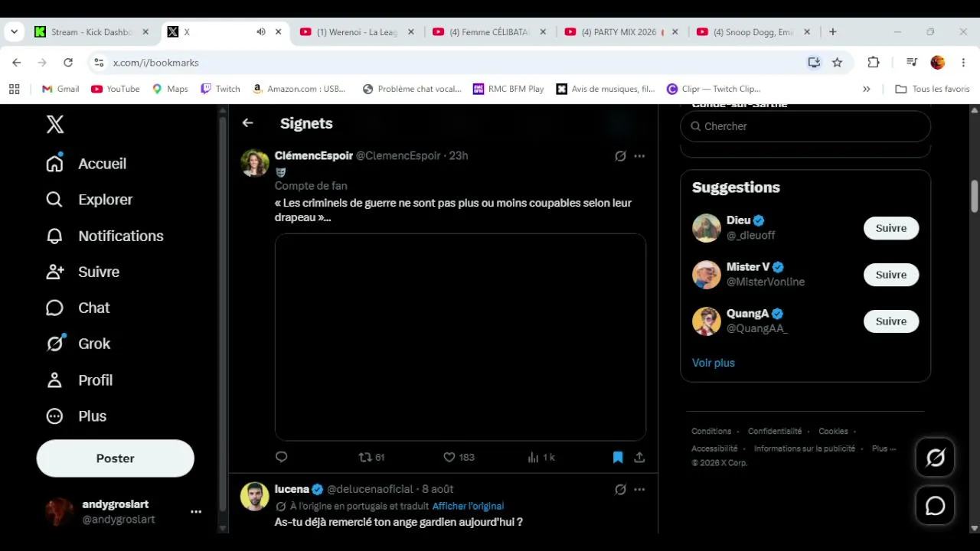Click the install app icon in address bar
Viewport: 980px width, 551px height.
pyautogui.click(x=814, y=63)
